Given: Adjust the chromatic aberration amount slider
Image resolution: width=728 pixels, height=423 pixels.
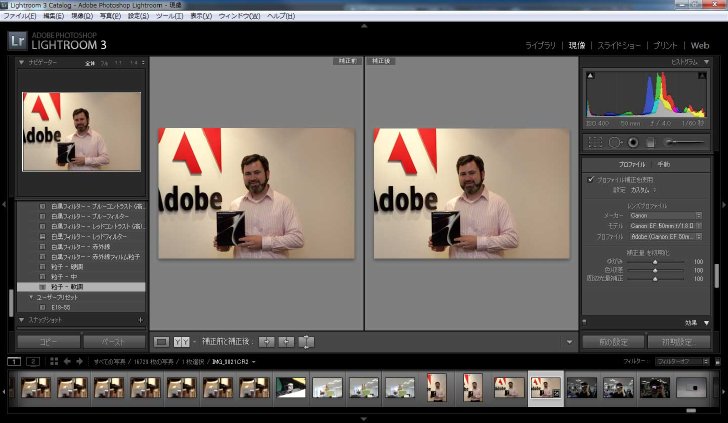Looking at the screenshot, I should (x=656, y=270).
